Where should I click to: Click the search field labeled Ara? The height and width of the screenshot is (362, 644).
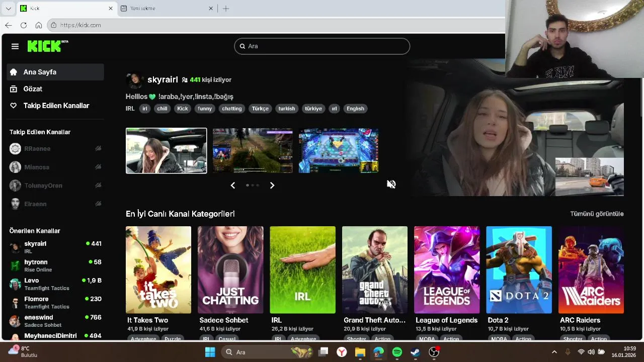tap(322, 46)
